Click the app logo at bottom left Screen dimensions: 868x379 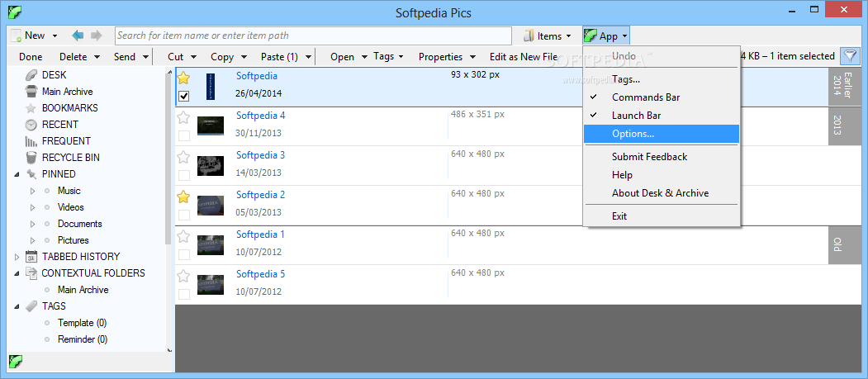pos(16,362)
